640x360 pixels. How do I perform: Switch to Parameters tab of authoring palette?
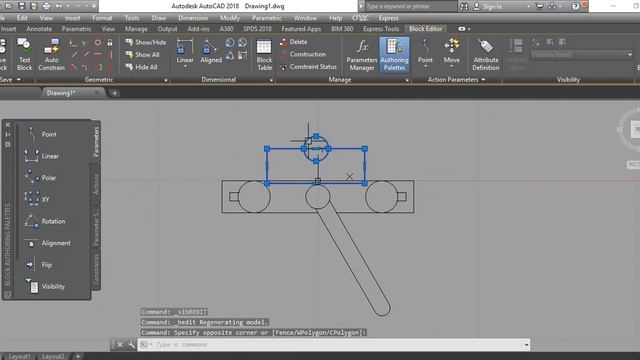[x=96, y=142]
